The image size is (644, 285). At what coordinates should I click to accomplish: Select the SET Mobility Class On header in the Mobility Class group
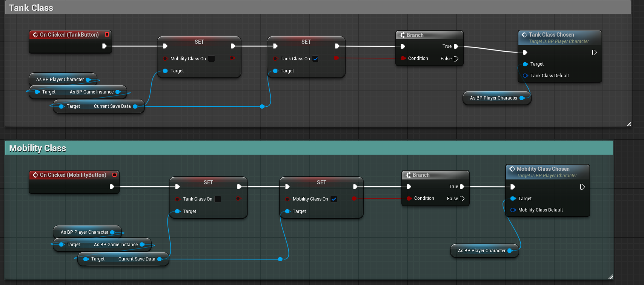[321, 182]
